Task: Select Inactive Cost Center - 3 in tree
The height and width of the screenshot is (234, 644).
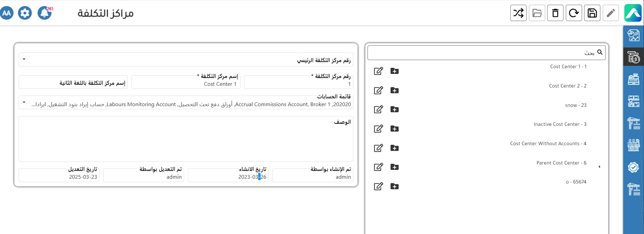Action: 560,124
